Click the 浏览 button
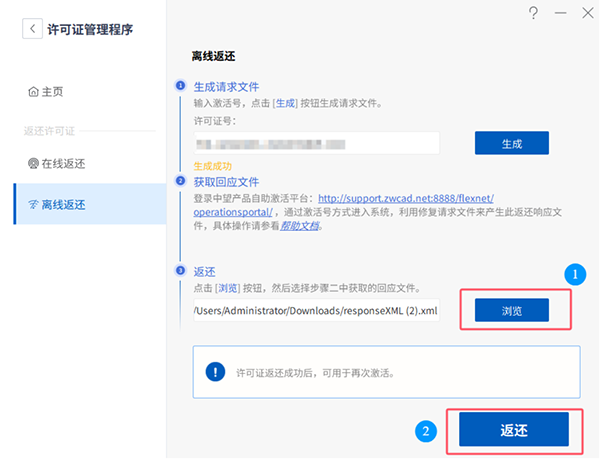600x462 pixels. point(512,310)
